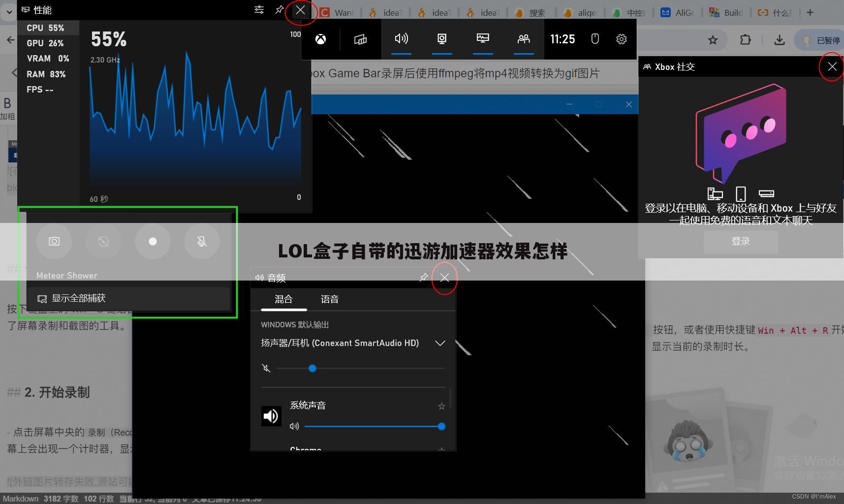Bookmark page with the browser star icon
Image resolution: width=844 pixels, height=504 pixels.
click(x=713, y=40)
